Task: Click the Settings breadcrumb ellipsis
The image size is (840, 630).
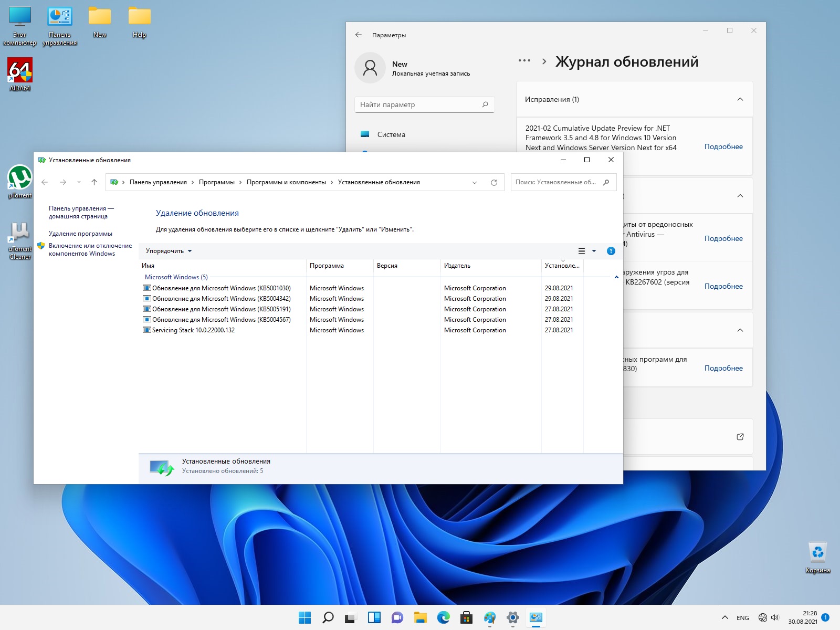Action: (x=524, y=61)
